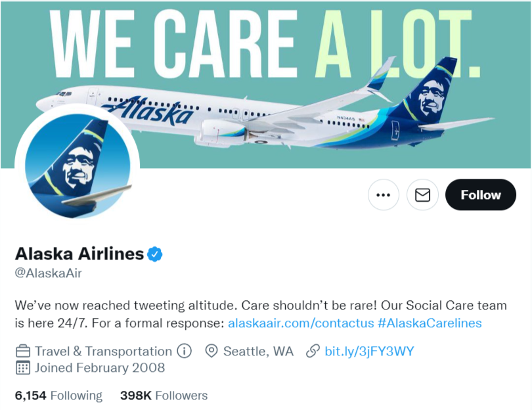
Task: Click the info icon beside Travel & Transportation
Action: point(185,351)
